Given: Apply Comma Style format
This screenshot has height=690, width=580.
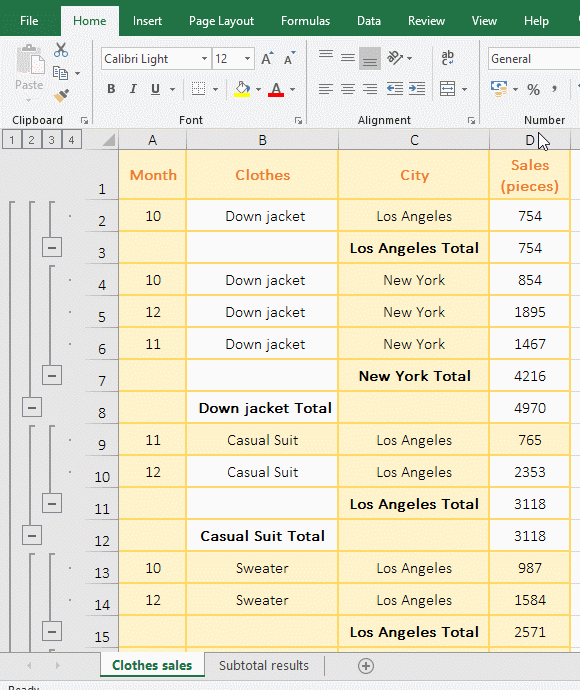Looking at the screenshot, I should [x=554, y=89].
